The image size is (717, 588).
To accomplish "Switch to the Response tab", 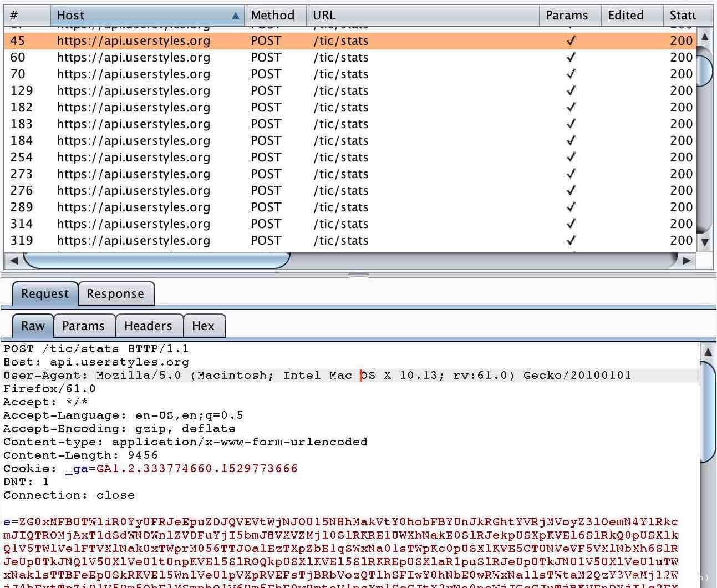I will point(115,294).
